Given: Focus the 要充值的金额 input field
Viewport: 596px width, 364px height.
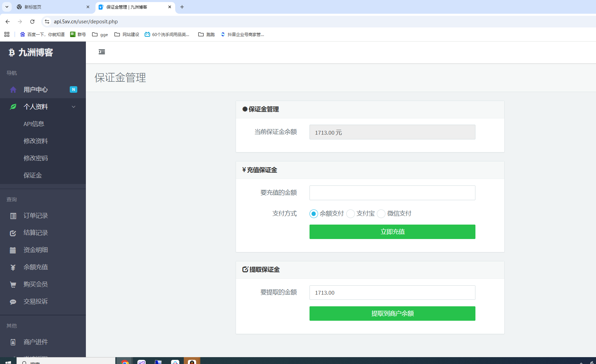Looking at the screenshot, I should coord(392,193).
